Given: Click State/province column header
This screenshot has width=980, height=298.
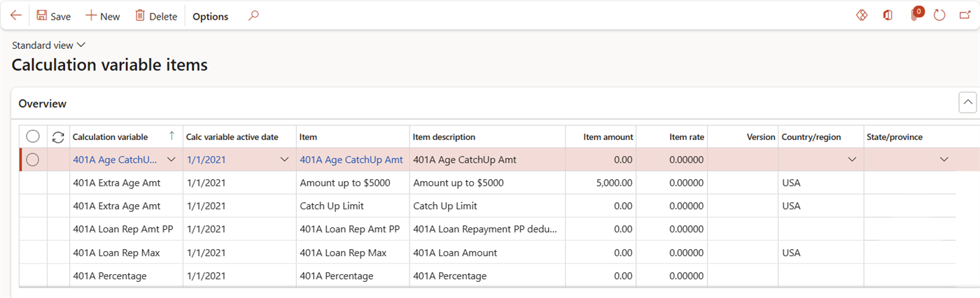Looking at the screenshot, I should coord(910,137).
